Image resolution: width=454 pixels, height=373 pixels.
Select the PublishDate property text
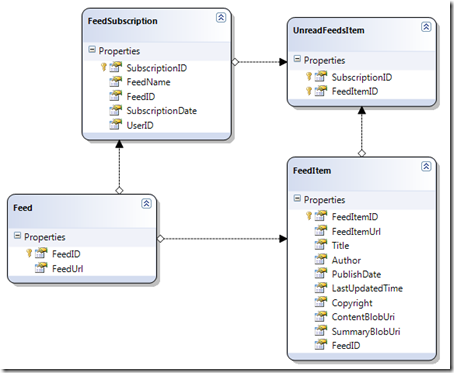coord(356,274)
